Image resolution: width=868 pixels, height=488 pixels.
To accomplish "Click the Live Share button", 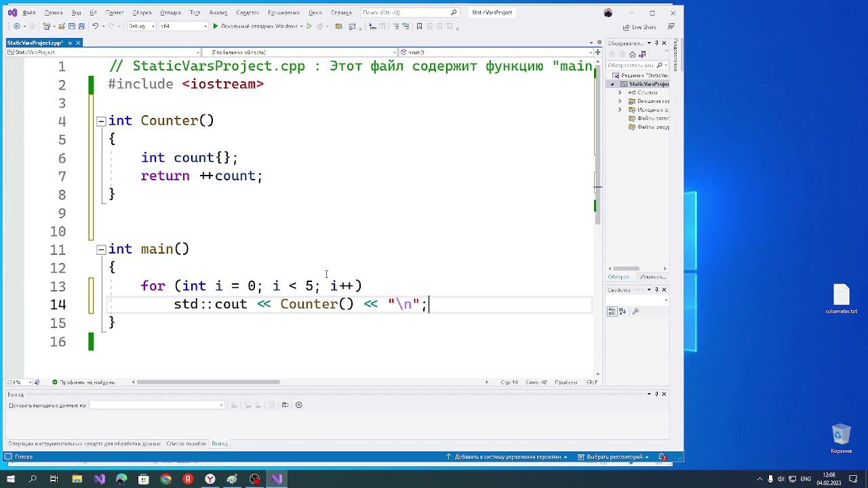I will pos(639,27).
